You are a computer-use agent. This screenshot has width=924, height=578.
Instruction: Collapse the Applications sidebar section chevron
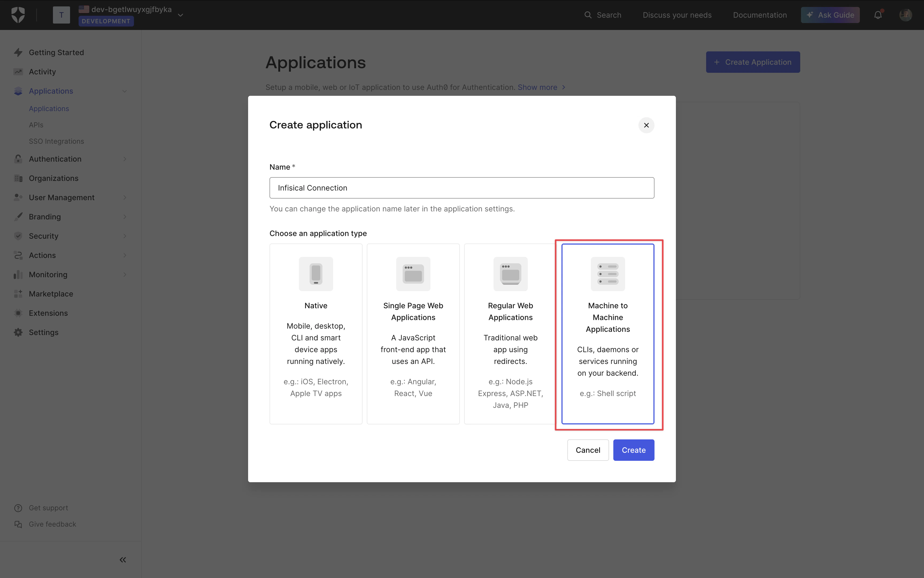pos(125,91)
